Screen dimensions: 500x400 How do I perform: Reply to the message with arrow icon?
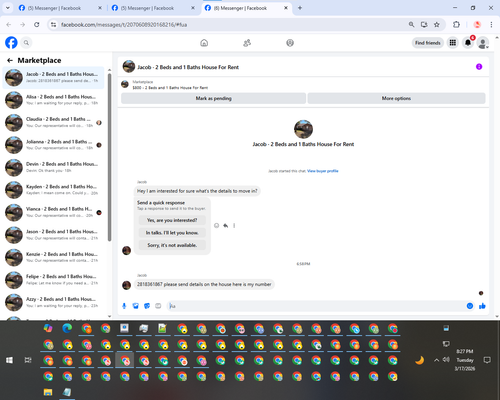tap(226, 226)
